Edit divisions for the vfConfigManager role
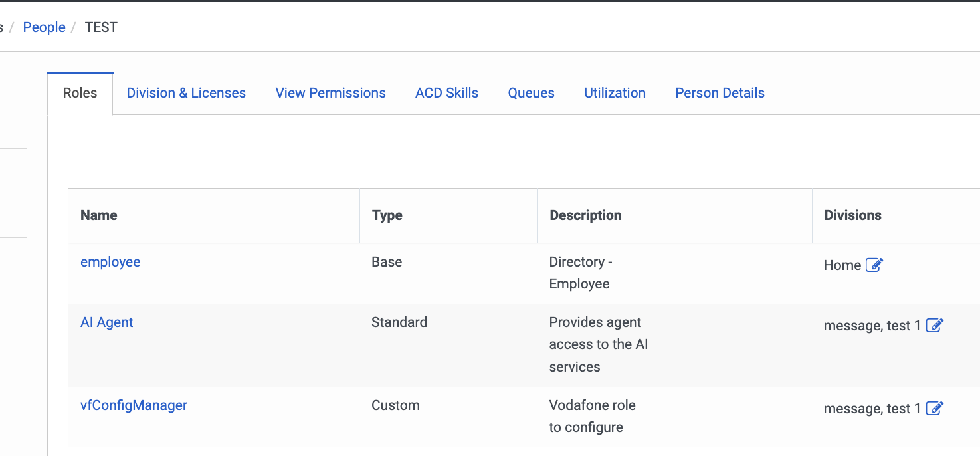Screen dimensions: 980x456 click(935, 409)
